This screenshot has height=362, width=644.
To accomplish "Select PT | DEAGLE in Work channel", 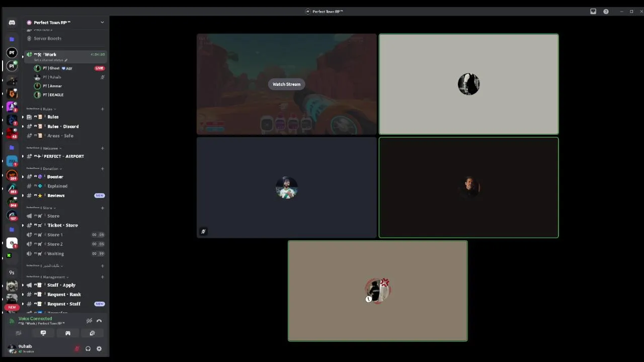I will point(69,95).
